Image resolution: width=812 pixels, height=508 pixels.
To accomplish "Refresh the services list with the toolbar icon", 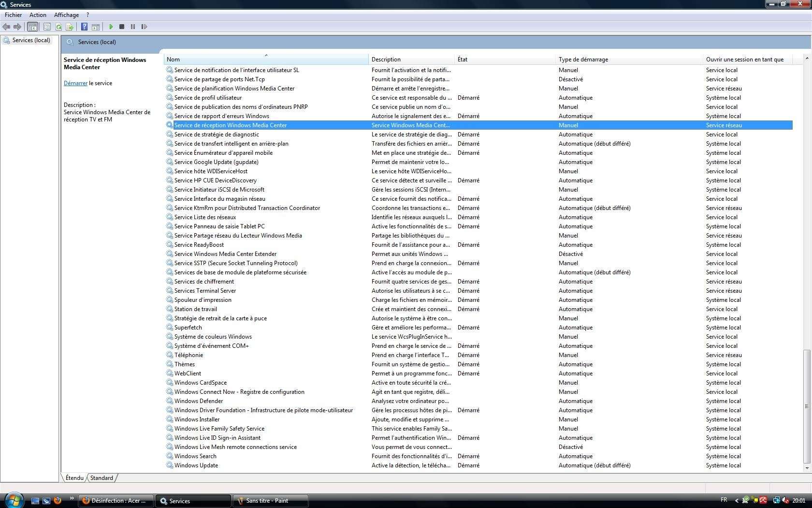I will pos(58,27).
